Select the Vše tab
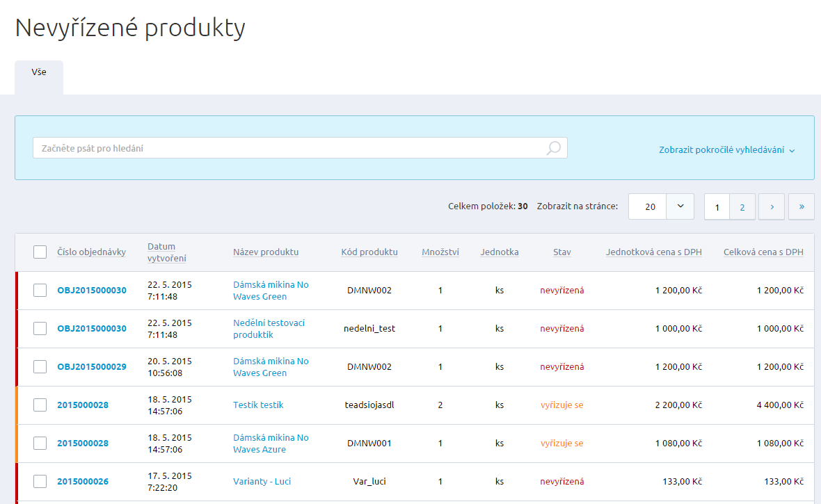 pyautogui.click(x=39, y=77)
